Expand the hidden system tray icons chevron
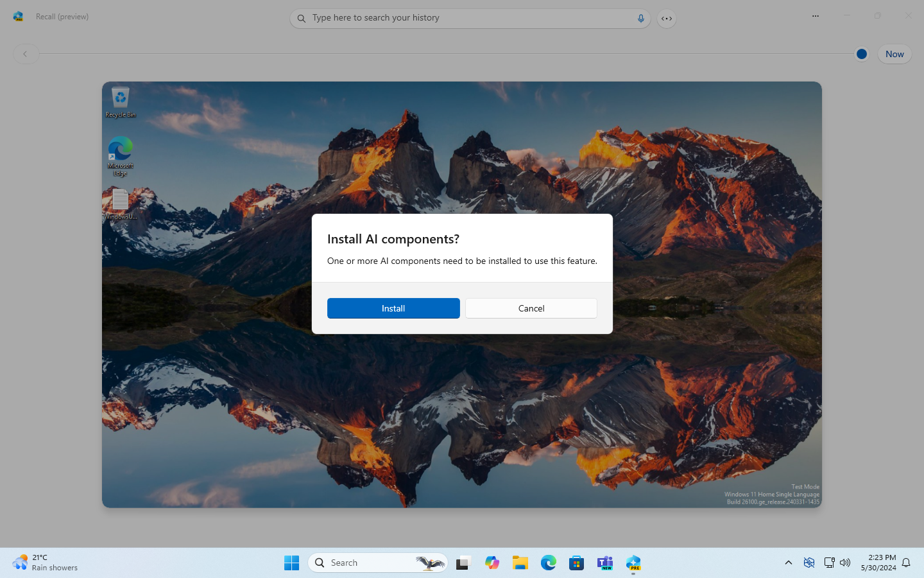The width and height of the screenshot is (924, 578). click(789, 563)
